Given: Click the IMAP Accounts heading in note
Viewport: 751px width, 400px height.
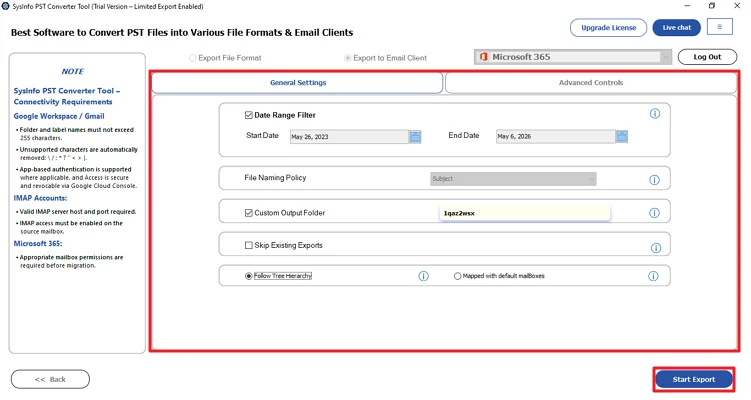Looking at the screenshot, I should 40,198.
